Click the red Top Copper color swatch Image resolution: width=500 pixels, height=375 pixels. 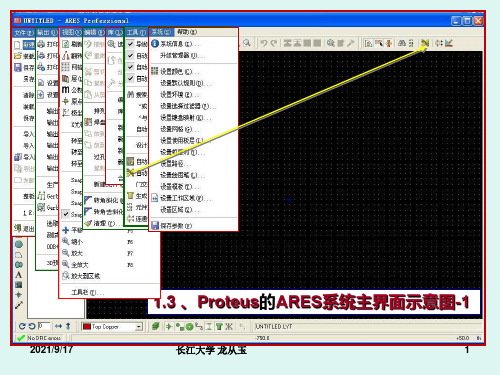coord(87,327)
